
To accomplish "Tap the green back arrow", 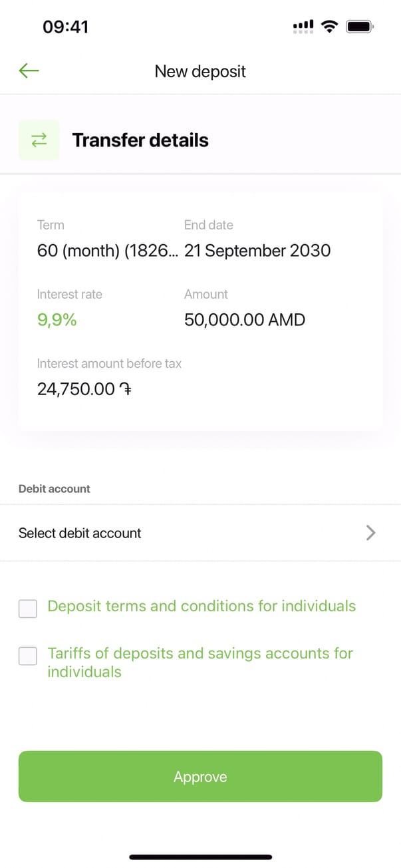I will click(x=29, y=71).
